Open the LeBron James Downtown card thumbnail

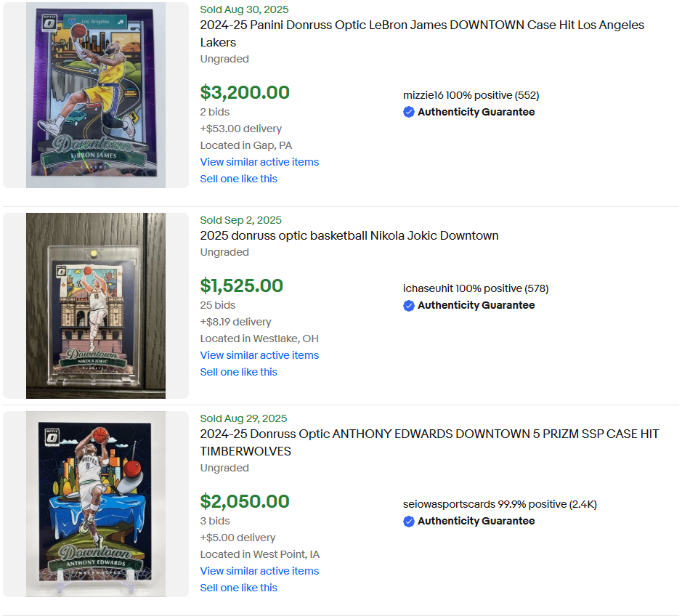pyautogui.click(x=96, y=95)
